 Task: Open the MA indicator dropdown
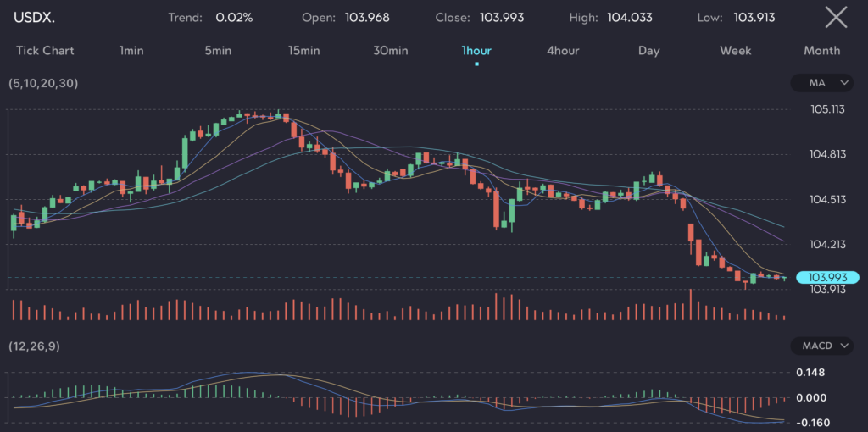coord(821,83)
